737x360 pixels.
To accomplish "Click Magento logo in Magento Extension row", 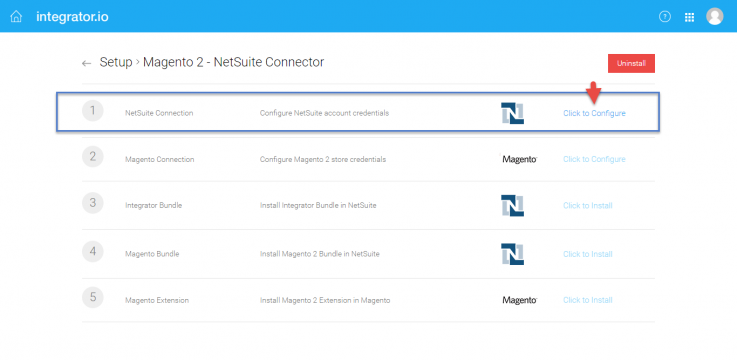I will pyautogui.click(x=519, y=300).
